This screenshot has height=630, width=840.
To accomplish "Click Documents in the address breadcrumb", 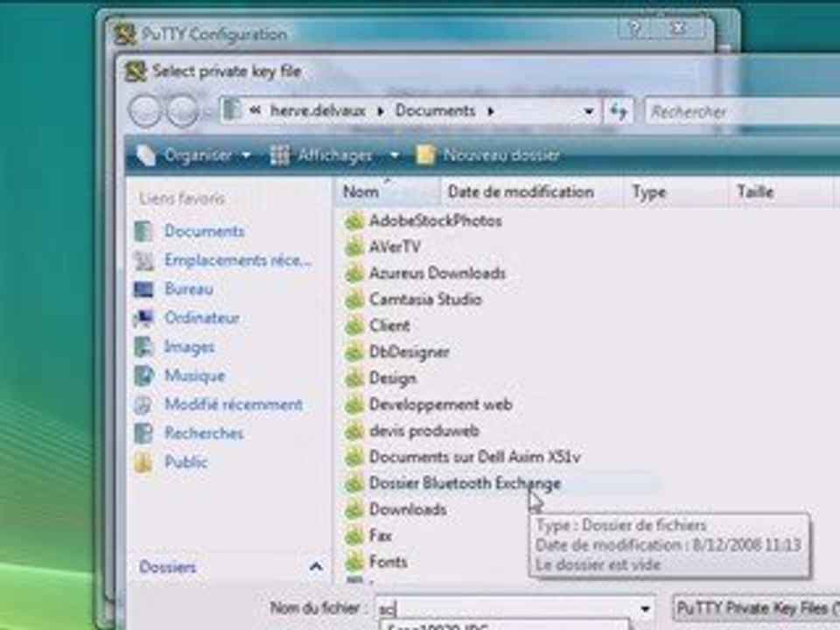I will (x=435, y=111).
